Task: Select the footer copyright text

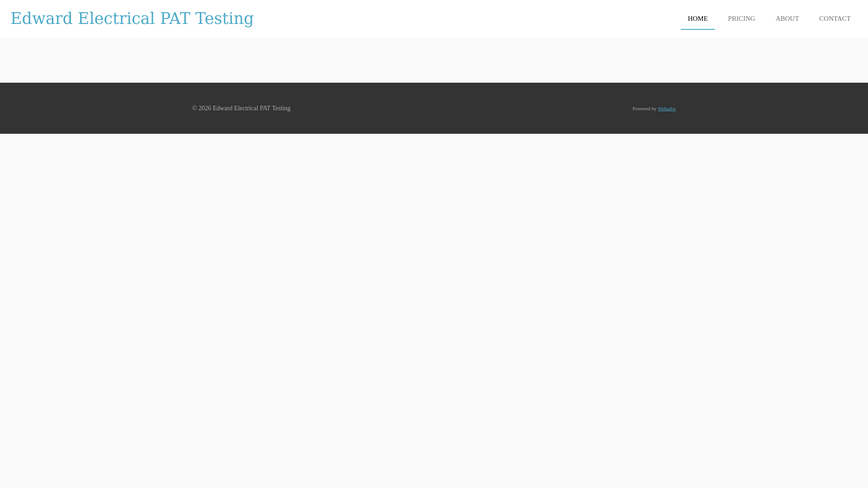Action: [x=241, y=108]
